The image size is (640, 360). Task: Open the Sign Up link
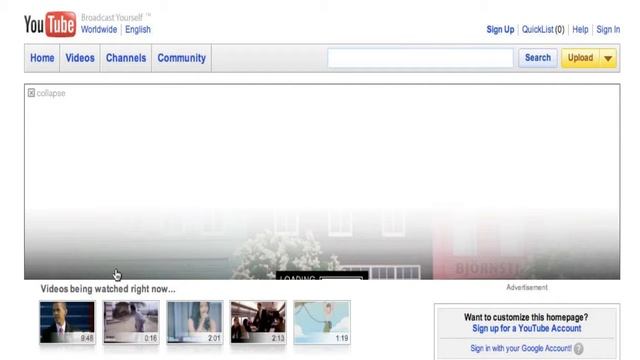pos(500,29)
